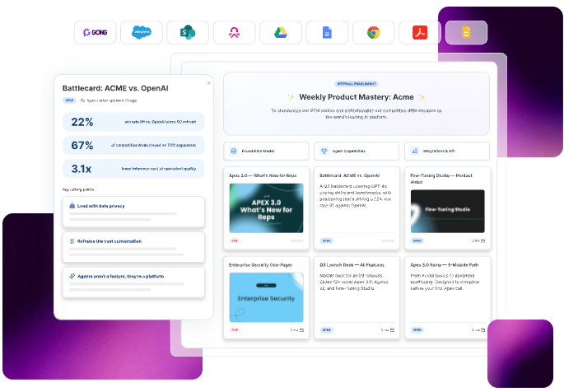The width and height of the screenshot is (564, 392).
Task: Open Apex 3.0 — What's New for Reps title
Action: click(263, 175)
